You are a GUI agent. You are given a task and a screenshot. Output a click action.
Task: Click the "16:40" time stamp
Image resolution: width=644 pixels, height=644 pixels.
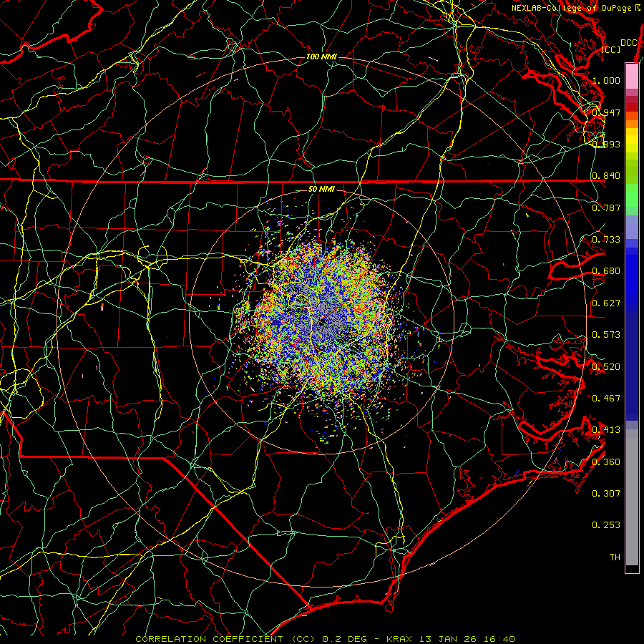(501, 639)
